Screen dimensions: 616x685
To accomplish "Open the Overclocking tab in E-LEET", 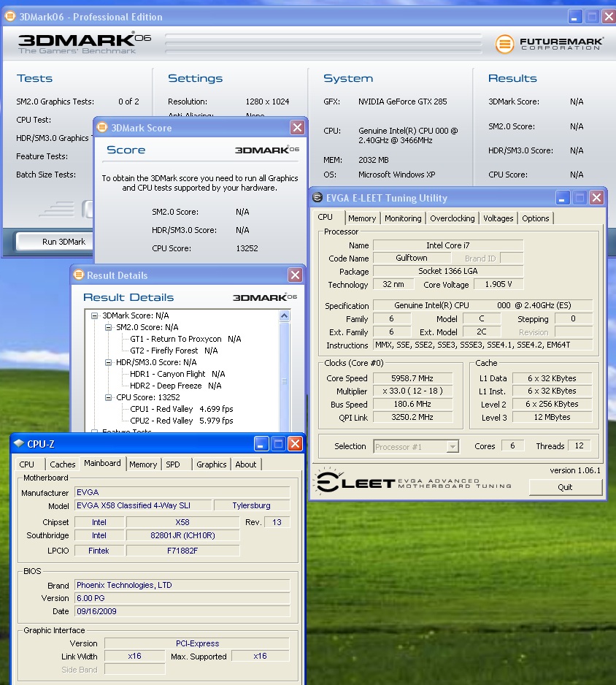I will point(453,218).
